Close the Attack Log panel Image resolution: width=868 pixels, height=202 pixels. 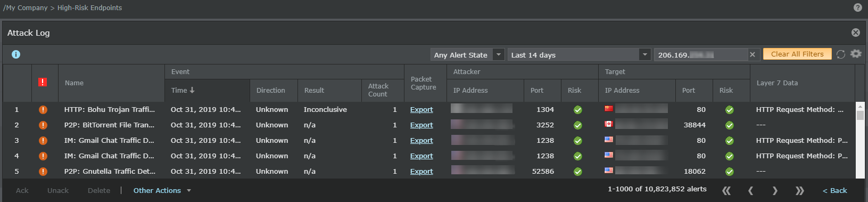click(x=856, y=33)
